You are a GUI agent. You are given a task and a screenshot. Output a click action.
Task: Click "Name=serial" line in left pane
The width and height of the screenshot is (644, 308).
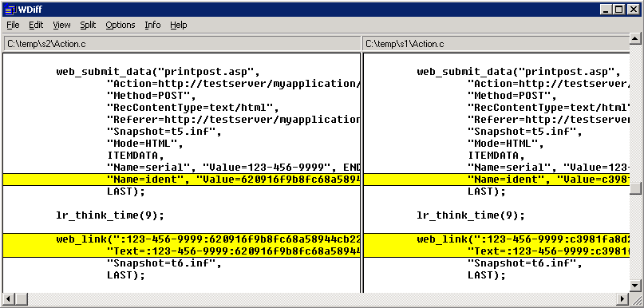[233, 168]
